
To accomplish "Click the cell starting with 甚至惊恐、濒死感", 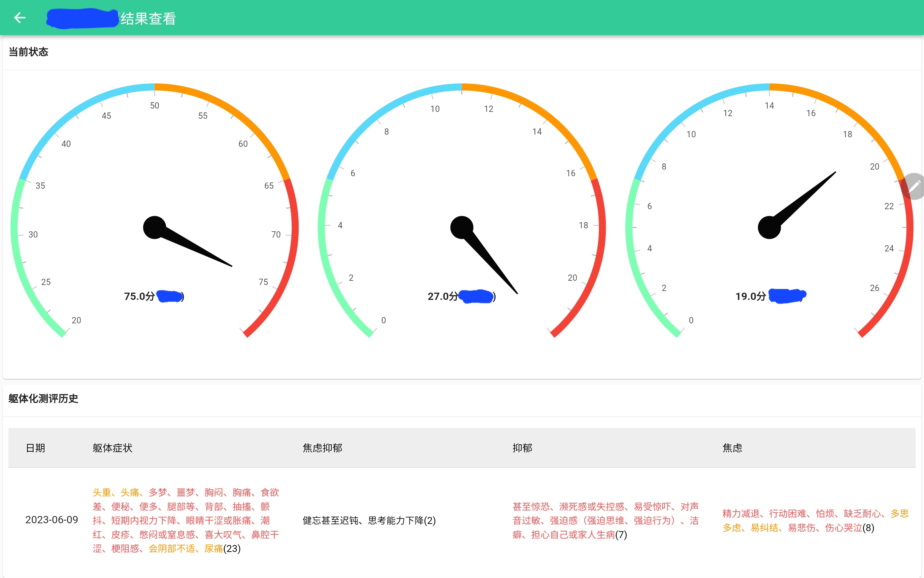I will coord(606,520).
